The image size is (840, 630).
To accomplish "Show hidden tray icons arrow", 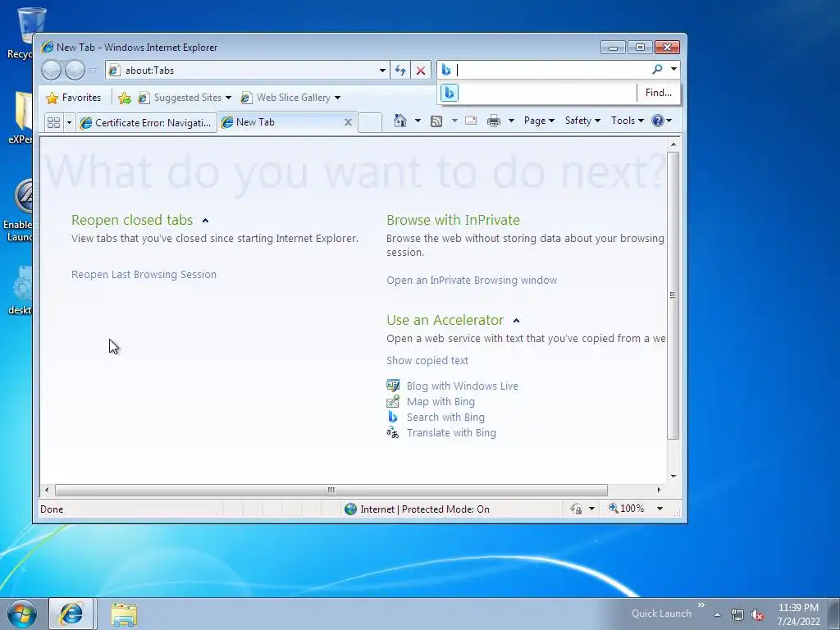I will click(717, 614).
